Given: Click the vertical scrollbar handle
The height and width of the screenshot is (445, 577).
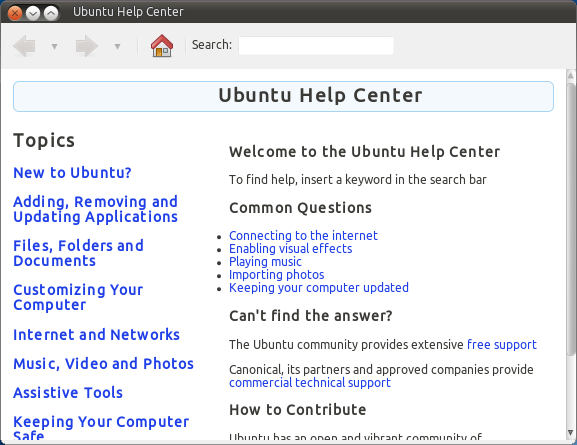Looking at the screenshot, I should tap(570, 219).
